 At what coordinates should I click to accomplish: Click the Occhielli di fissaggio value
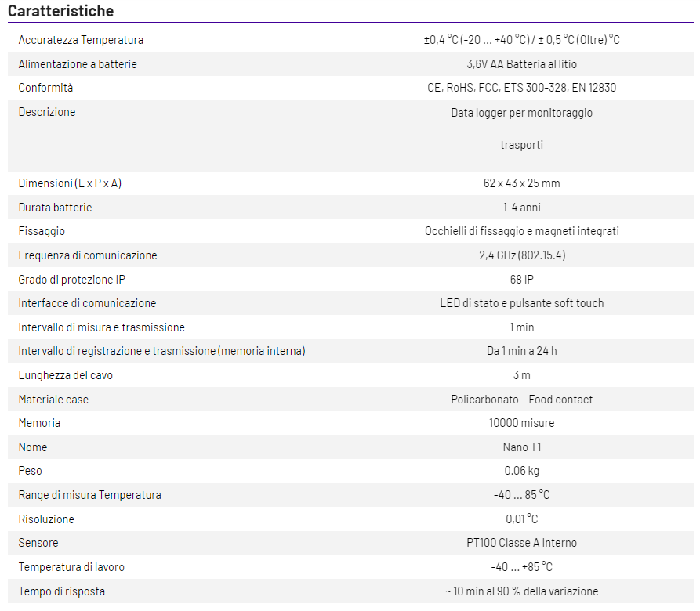(x=521, y=231)
